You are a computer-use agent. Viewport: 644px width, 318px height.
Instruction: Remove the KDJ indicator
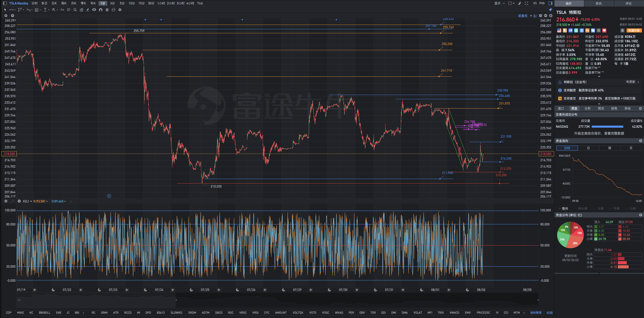tap(19, 201)
